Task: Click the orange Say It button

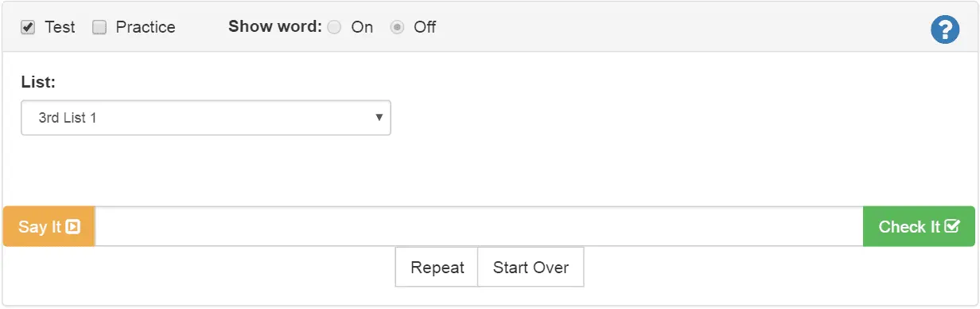Action: [49, 227]
